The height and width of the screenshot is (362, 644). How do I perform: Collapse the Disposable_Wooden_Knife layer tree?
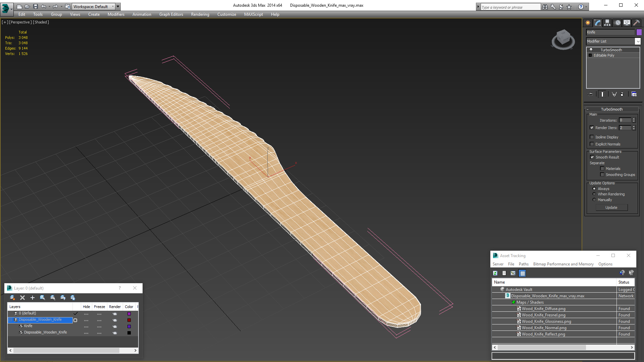tap(10, 320)
